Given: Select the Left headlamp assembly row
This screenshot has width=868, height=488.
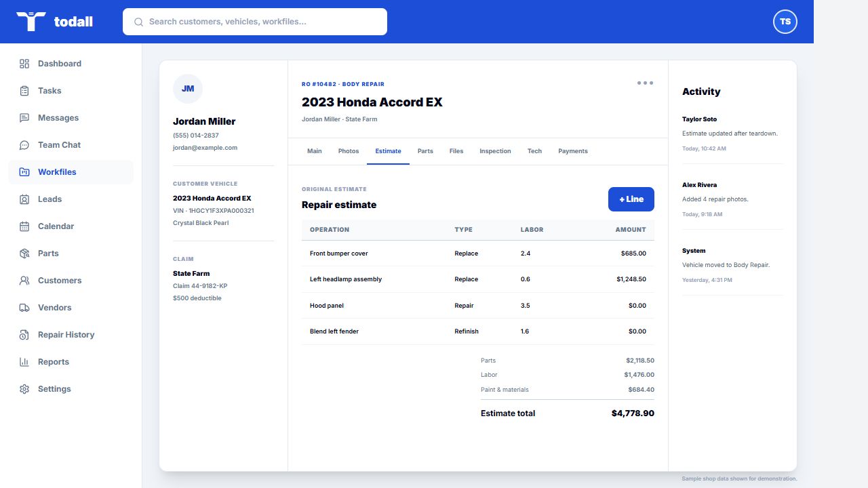Looking at the screenshot, I should (x=478, y=279).
